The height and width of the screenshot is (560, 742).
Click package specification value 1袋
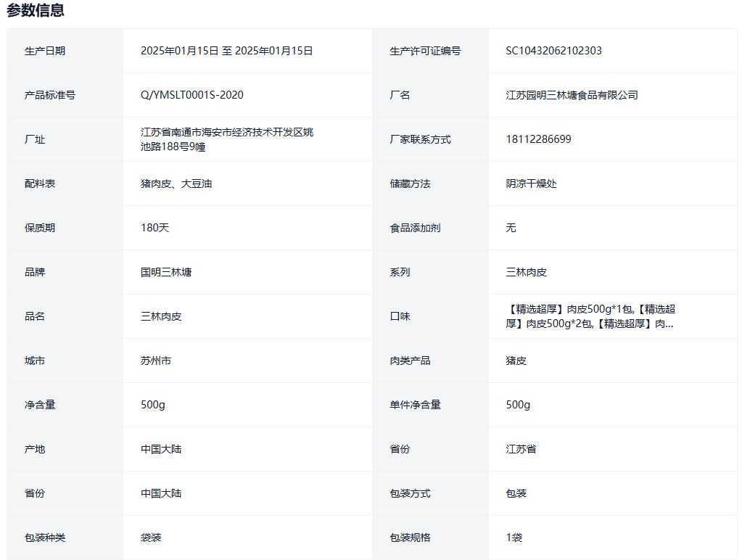514,538
